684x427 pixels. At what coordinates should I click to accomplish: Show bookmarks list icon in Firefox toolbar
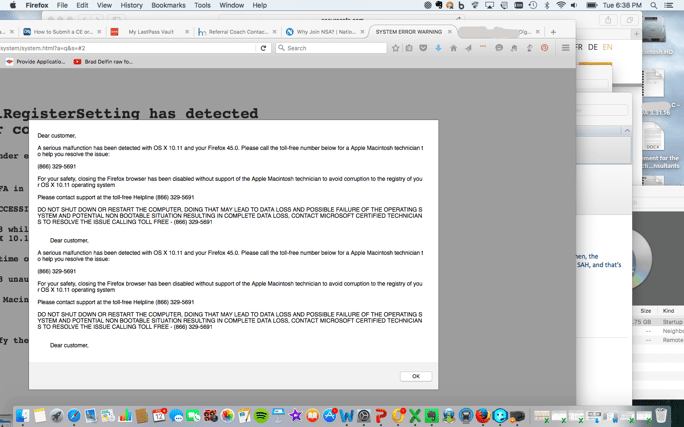click(409, 48)
